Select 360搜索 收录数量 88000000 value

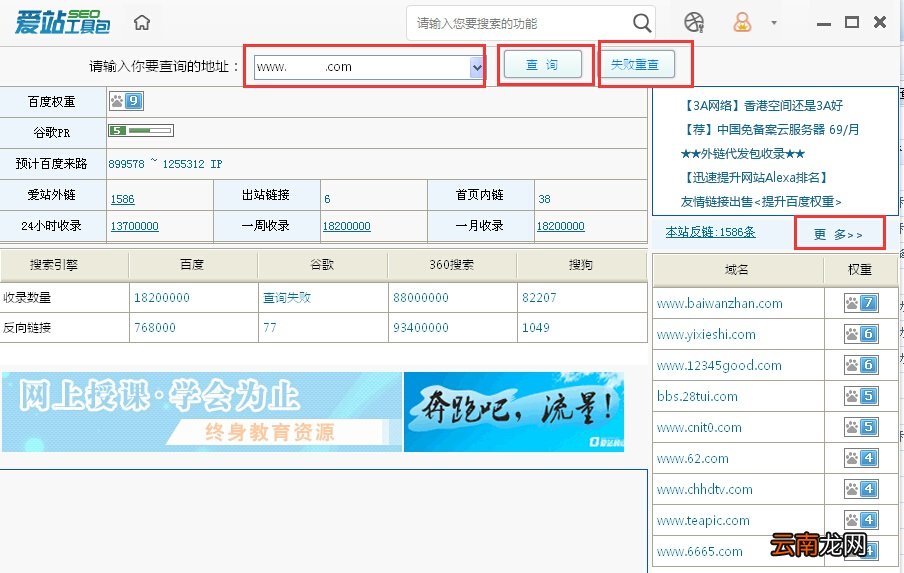tap(421, 297)
